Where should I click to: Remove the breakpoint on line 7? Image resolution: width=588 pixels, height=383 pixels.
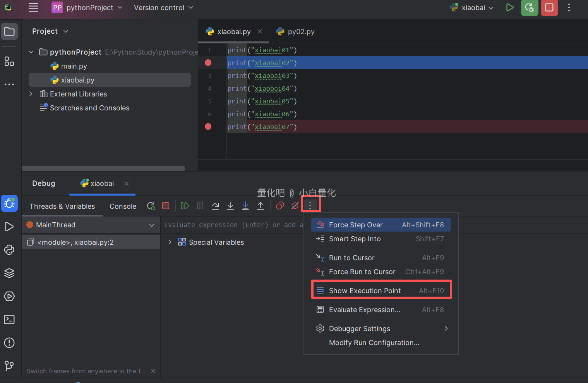point(208,127)
